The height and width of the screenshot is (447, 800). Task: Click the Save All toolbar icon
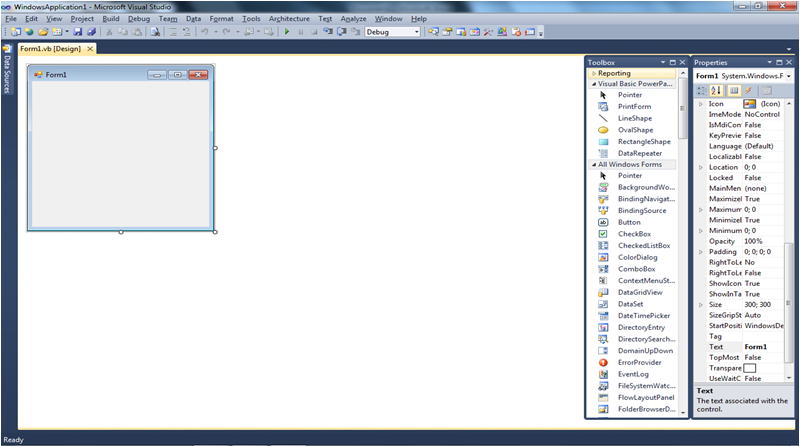click(91, 32)
